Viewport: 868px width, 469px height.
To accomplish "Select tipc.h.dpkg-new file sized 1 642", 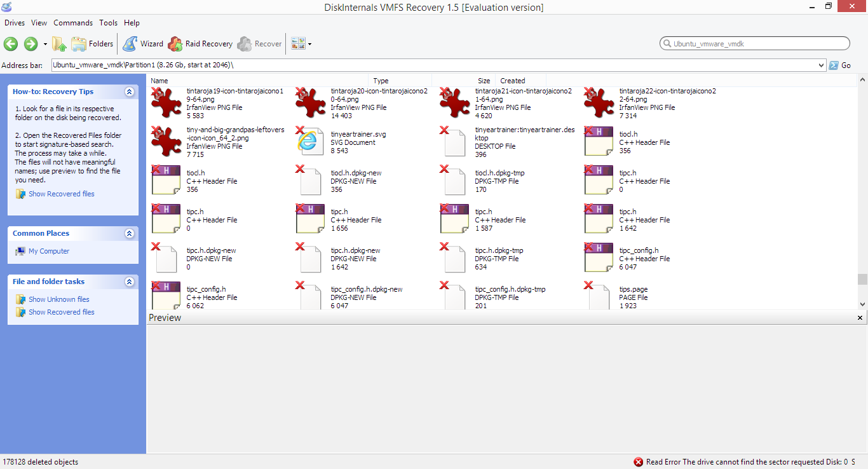I will click(310, 257).
